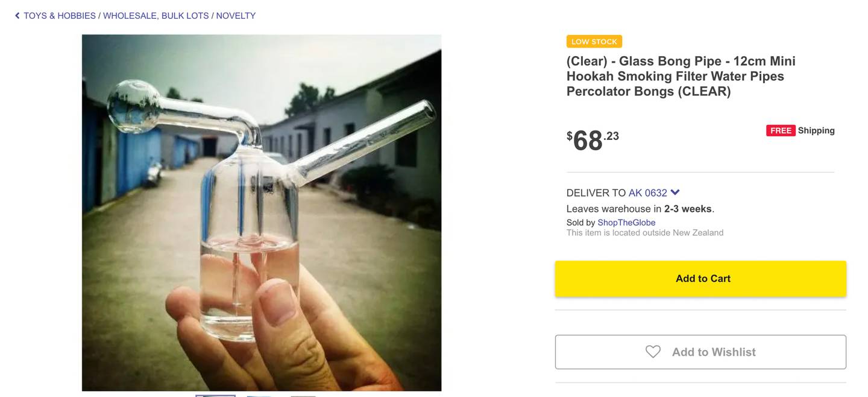This screenshot has height=397, width=868.
Task: Visit the ShopTheGlobe seller page
Action: tap(626, 223)
